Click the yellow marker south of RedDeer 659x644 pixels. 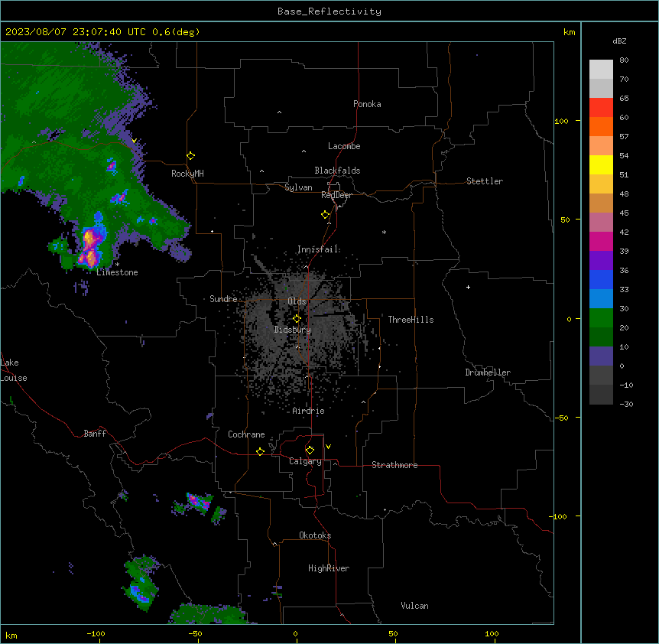(325, 215)
